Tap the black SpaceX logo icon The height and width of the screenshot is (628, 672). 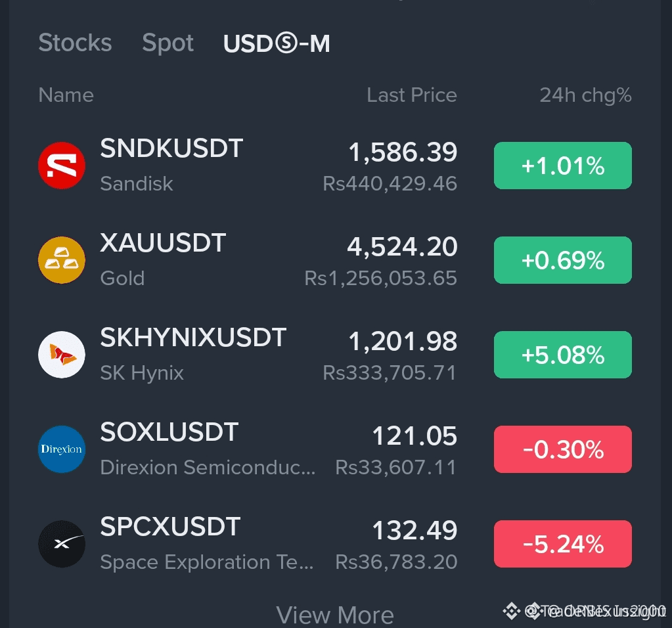pyautogui.click(x=62, y=544)
